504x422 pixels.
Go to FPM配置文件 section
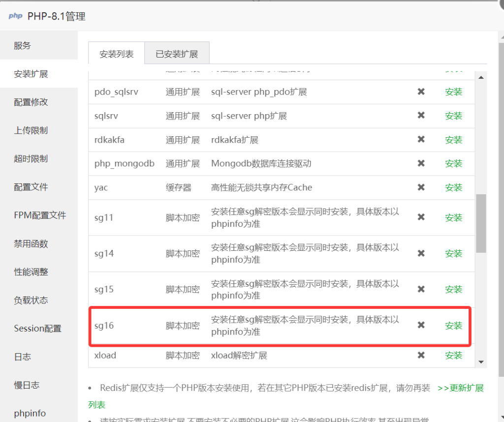tap(40, 215)
